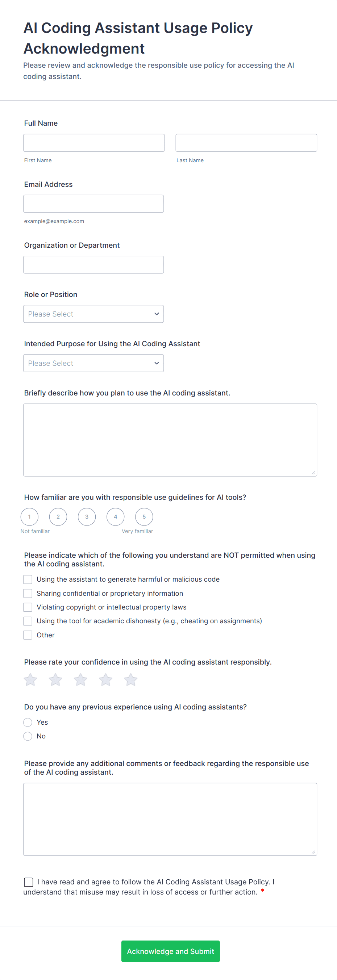The height and width of the screenshot is (980, 337).
Task: Click the Email Address input
Action: [x=93, y=204]
